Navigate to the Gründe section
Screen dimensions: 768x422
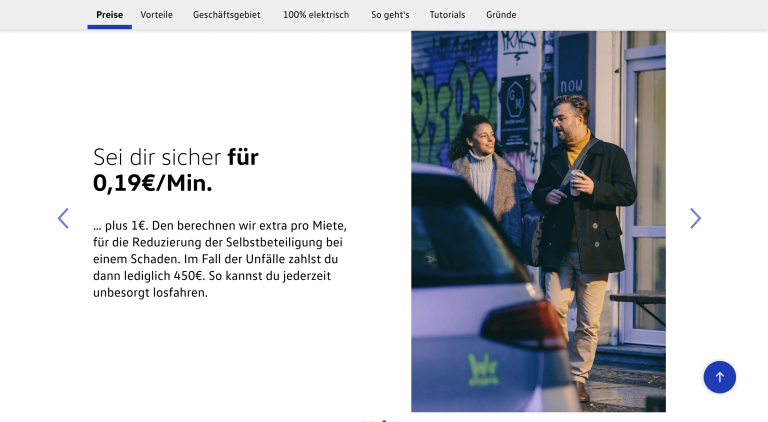tap(501, 15)
